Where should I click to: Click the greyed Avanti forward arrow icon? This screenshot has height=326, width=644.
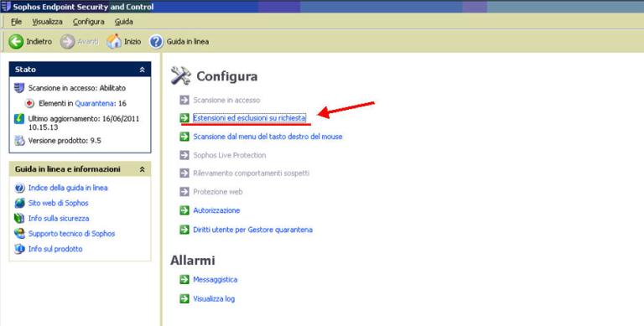pos(67,41)
